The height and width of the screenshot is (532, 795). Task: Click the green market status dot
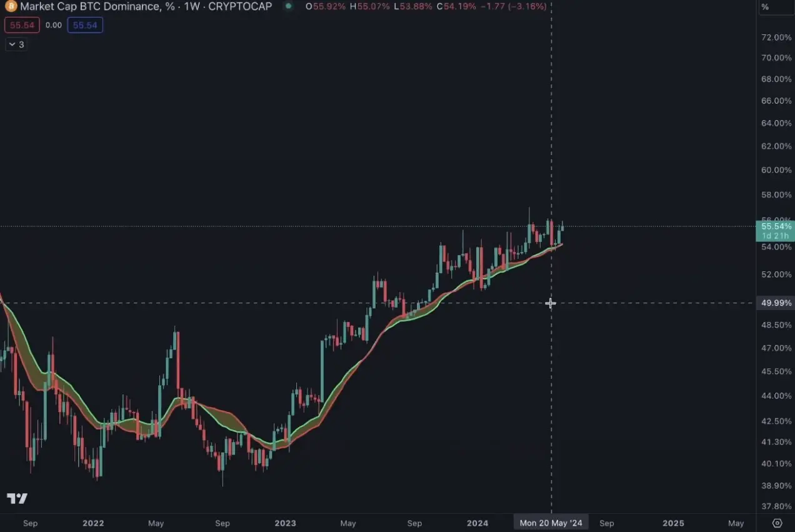coord(287,7)
